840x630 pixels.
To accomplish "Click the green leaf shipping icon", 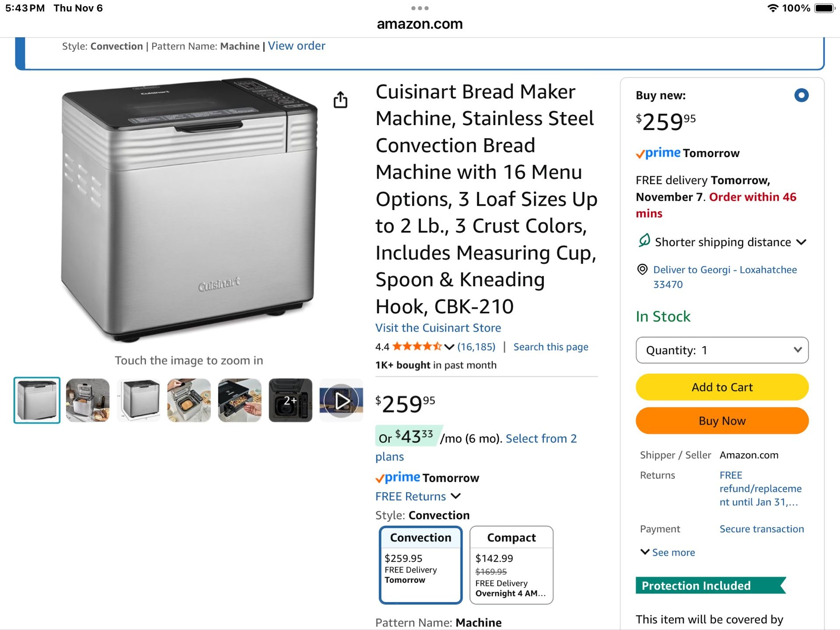I will [644, 241].
